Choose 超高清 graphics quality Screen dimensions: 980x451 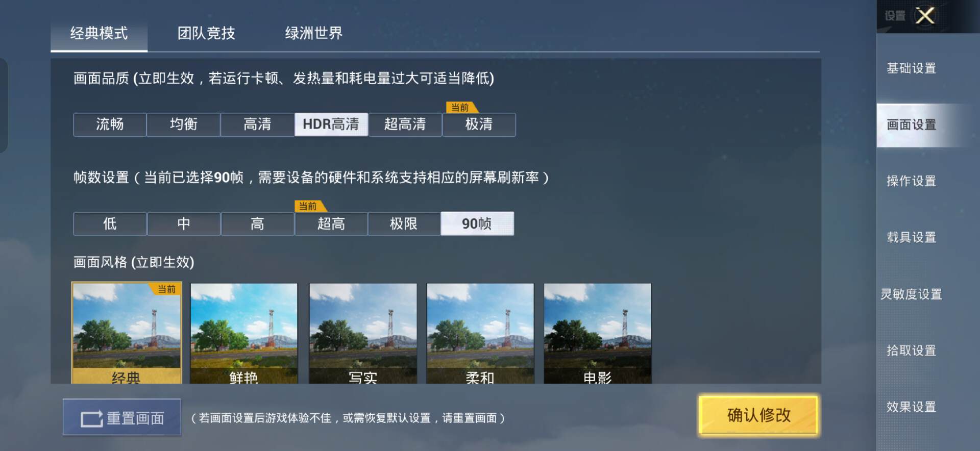tap(405, 124)
